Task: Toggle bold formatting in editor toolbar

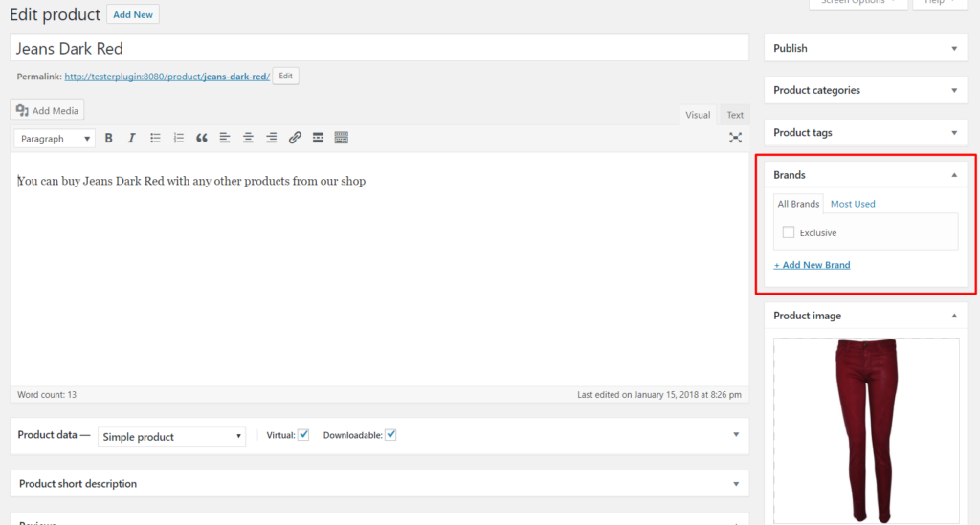Action: (x=109, y=138)
